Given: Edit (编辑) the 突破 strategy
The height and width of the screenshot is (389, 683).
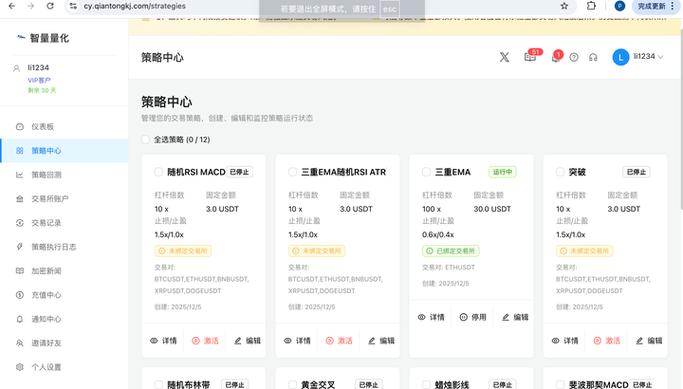Looking at the screenshot, I should coord(649,341).
